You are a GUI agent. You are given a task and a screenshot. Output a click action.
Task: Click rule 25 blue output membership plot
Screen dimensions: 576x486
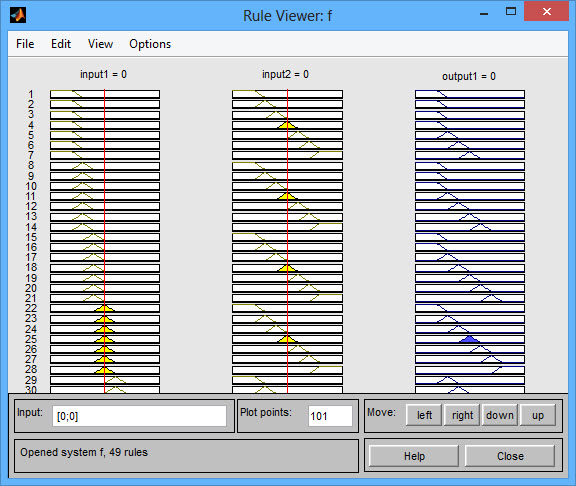pos(470,339)
